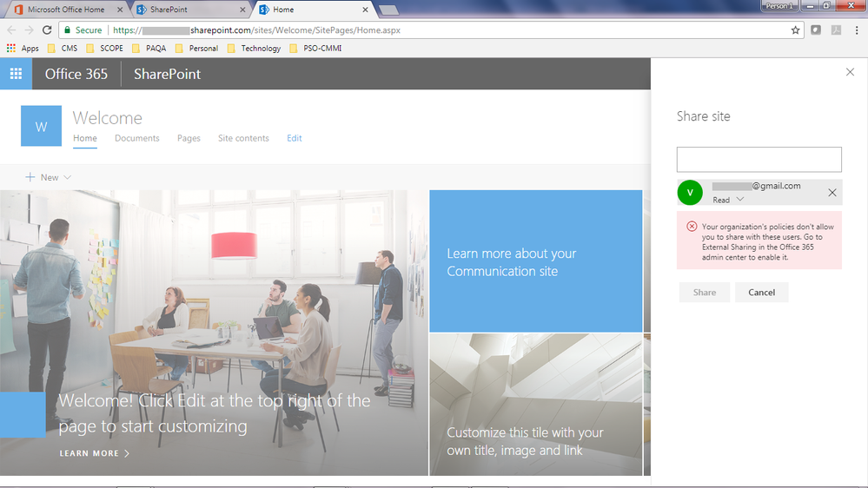This screenshot has height=488, width=868.
Task: Change Read permission level dropdown
Action: coord(728,200)
